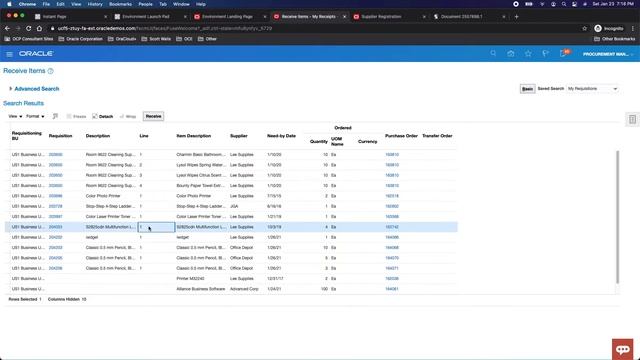Sort by the Need-by Date column header
The height and width of the screenshot is (360, 640).
tap(281, 136)
